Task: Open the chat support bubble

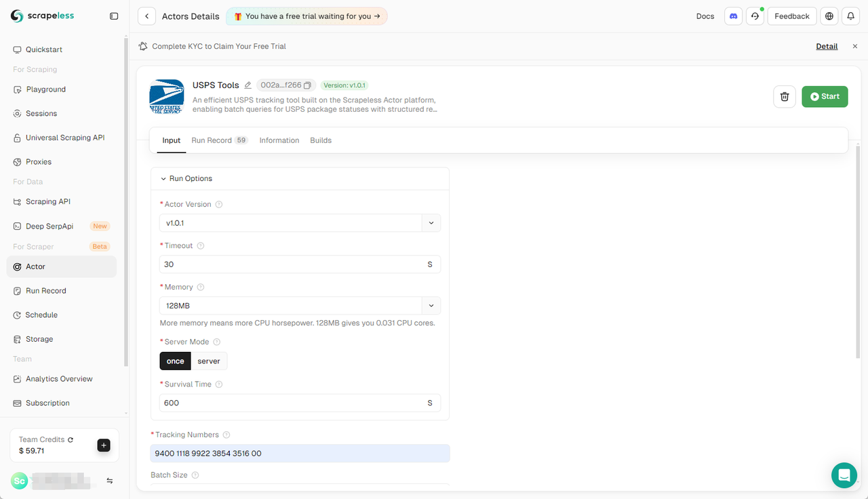Action: [x=844, y=475]
